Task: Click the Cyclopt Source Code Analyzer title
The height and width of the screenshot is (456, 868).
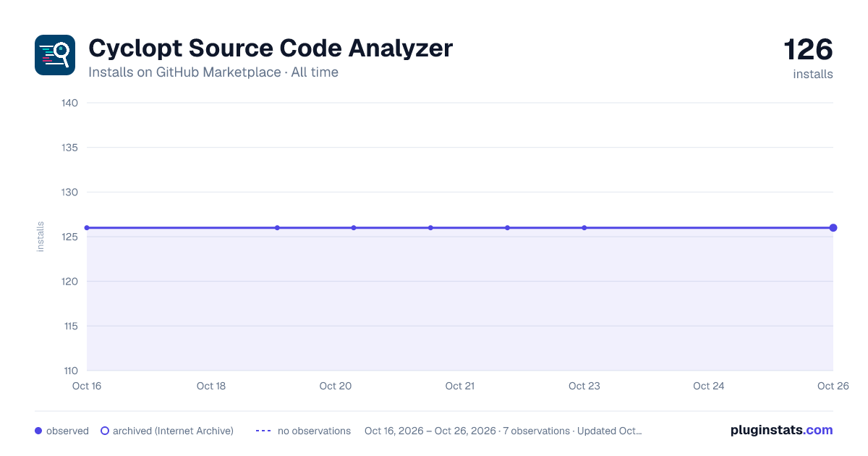Action: coord(271,48)
